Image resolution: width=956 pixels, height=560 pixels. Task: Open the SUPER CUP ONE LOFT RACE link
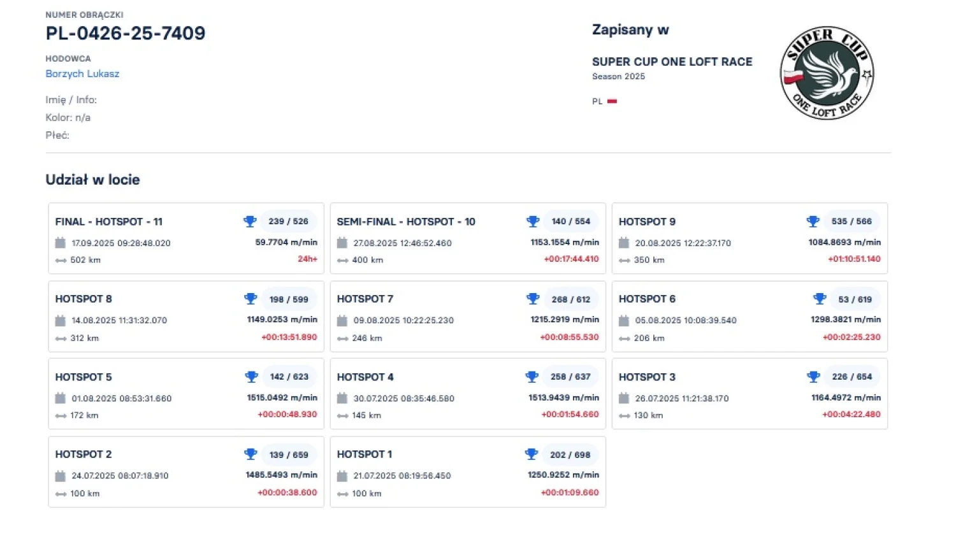pyautogui.click(x=672, y=62)
